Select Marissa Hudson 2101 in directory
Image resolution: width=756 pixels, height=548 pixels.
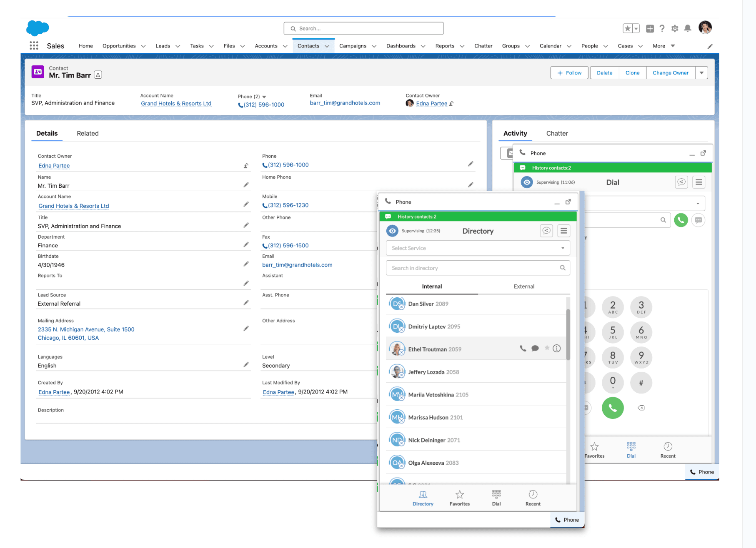[476, 417]
